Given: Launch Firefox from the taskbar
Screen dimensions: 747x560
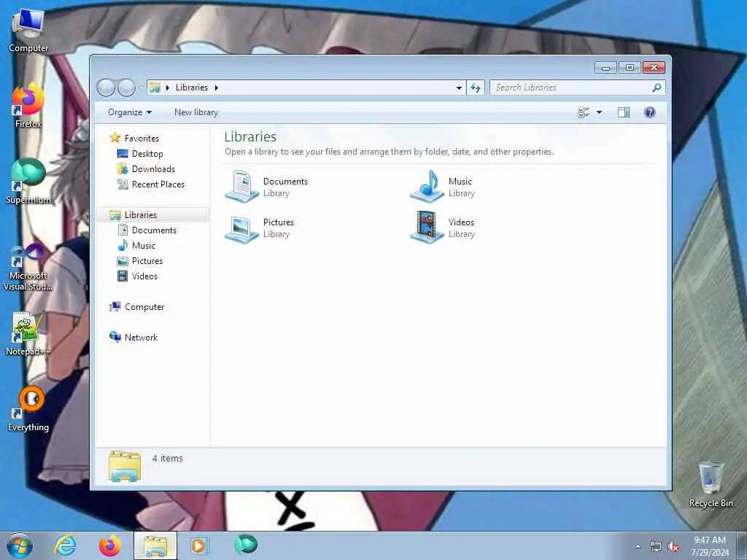Looking at the screenshot, I should pos(109,545).
